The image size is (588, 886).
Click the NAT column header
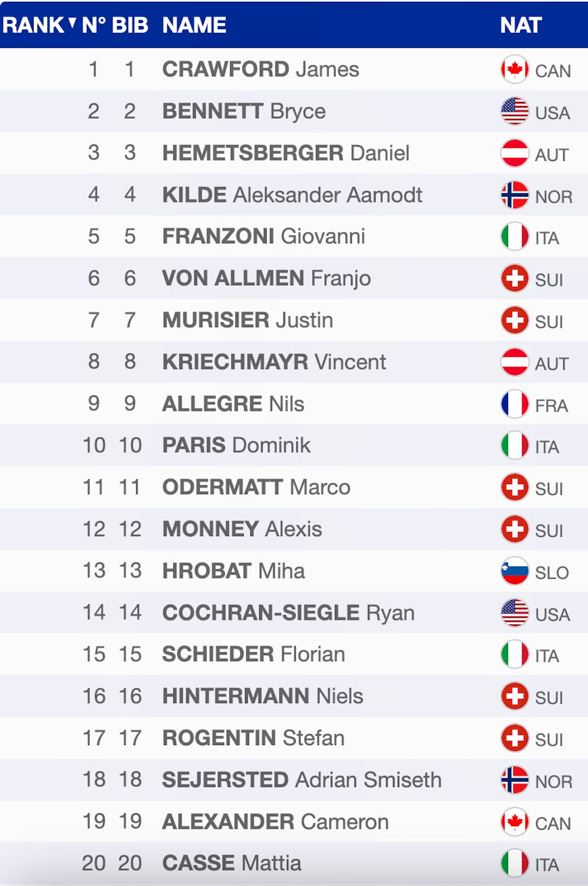521,25
